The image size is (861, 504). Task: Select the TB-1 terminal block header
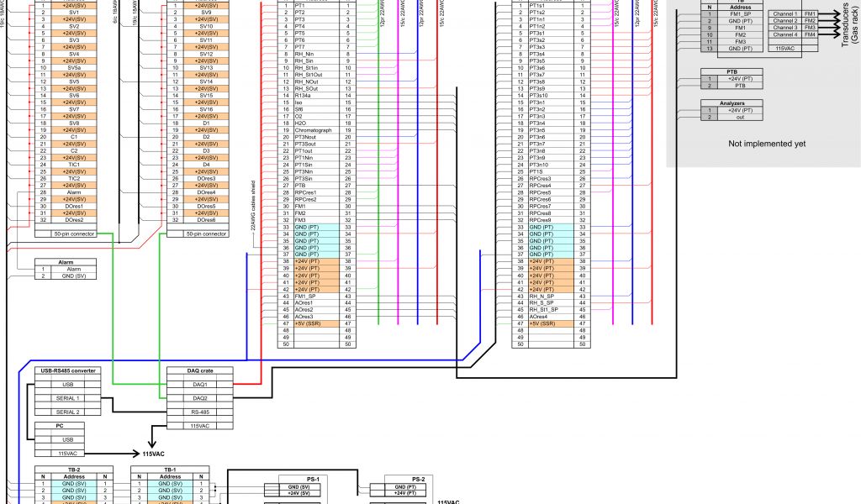(171, 470)
